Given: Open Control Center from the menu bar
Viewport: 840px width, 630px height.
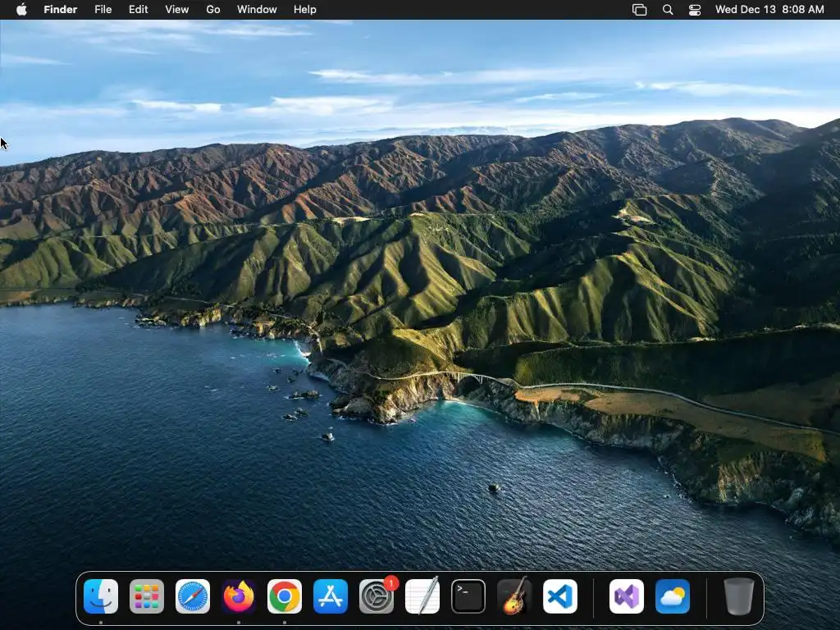Looking at the screenshot, I should (695, 10).
